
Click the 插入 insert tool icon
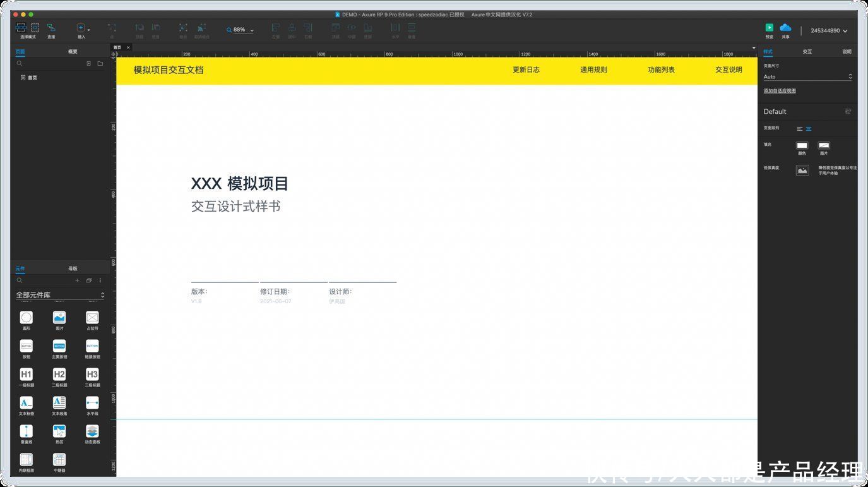coord(80,28)
